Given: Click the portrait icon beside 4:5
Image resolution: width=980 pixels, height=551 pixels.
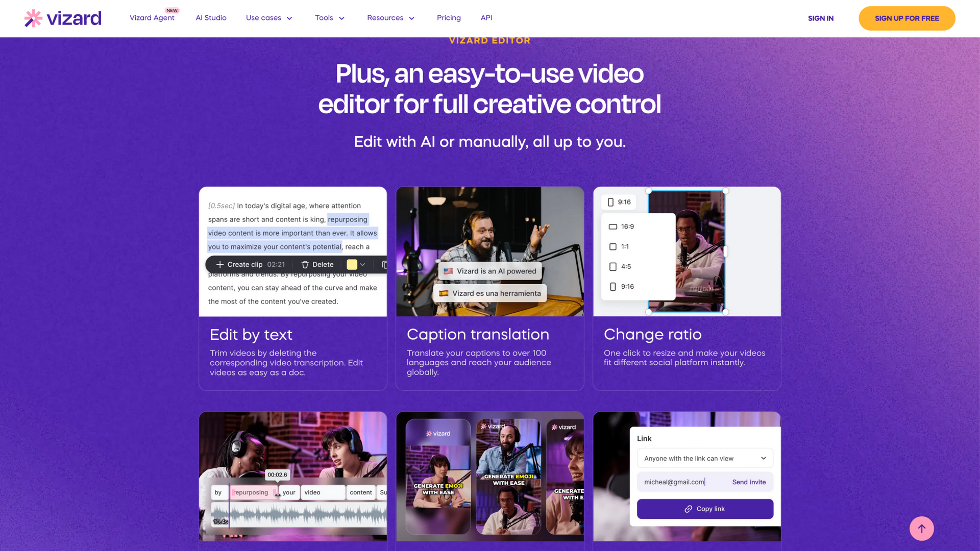Looking at the screenshot, I should tap(613, 266).
